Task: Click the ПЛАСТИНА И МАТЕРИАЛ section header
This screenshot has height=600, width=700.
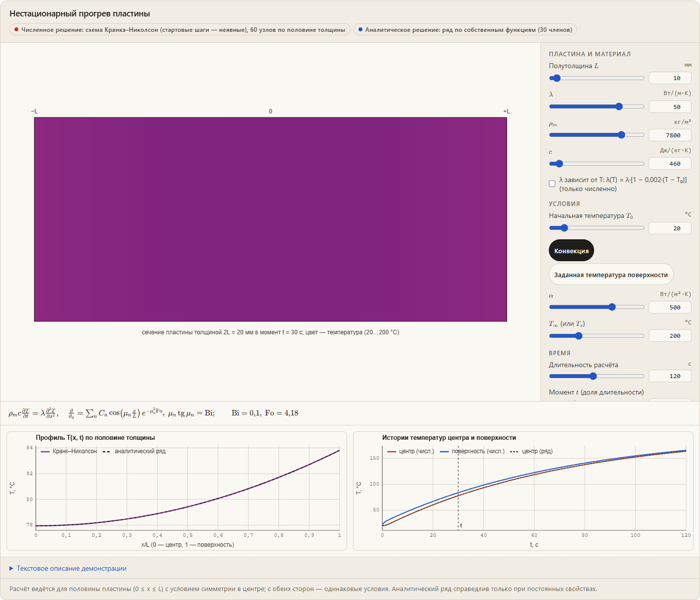Action: [x=590, y=54]
